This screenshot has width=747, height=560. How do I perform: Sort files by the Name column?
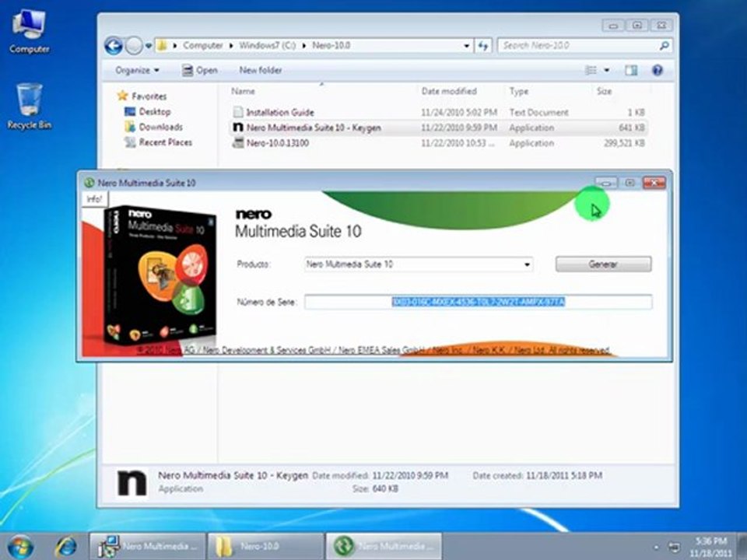coord(243,91)
